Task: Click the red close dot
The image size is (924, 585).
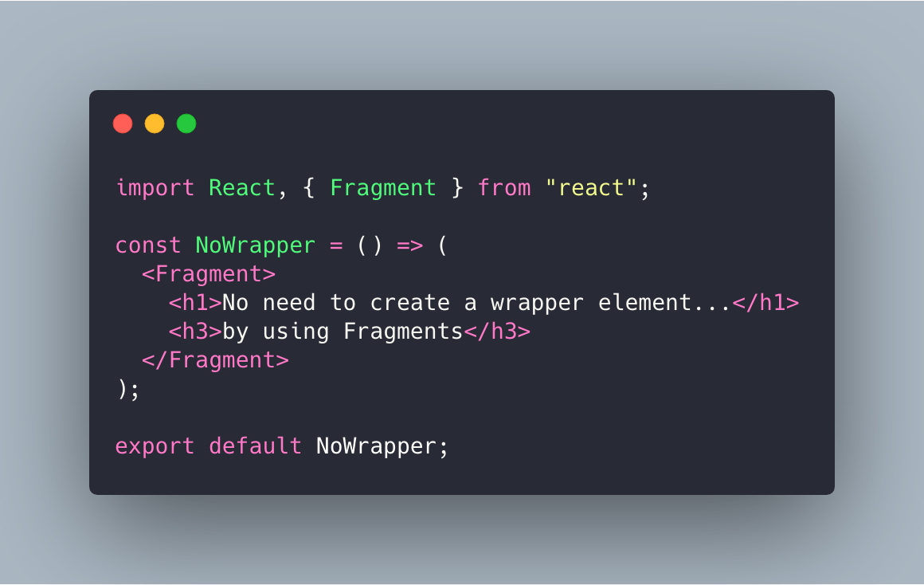Action: [123, 124]
